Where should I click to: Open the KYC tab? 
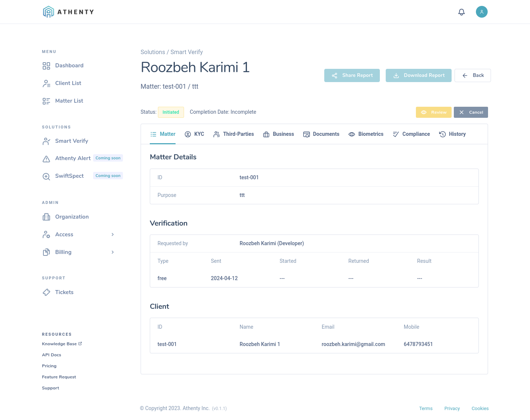pos(194,134)
